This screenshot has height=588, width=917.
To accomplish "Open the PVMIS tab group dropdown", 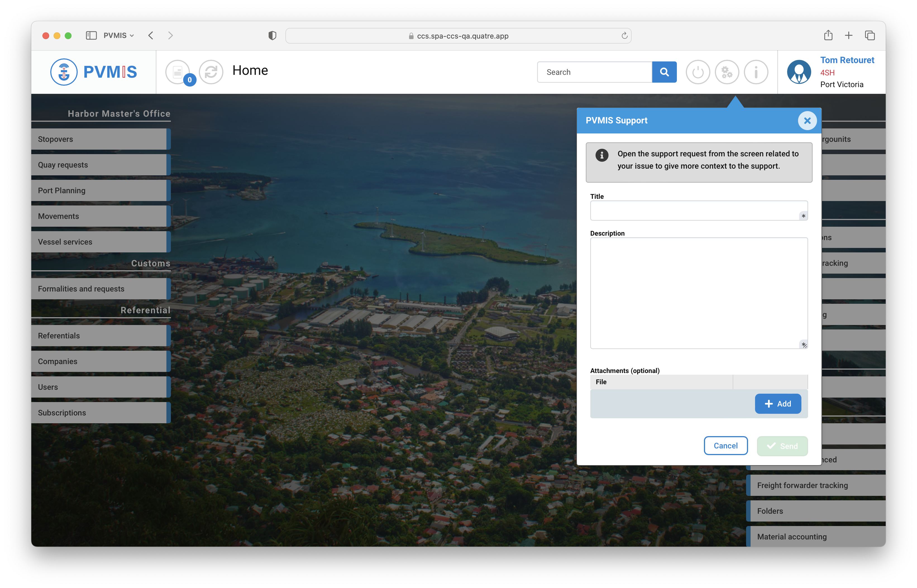I will click(x=118, y=35).
